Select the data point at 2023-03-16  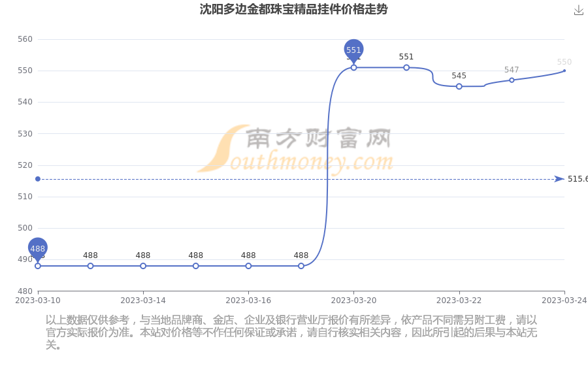coord(248,266)
